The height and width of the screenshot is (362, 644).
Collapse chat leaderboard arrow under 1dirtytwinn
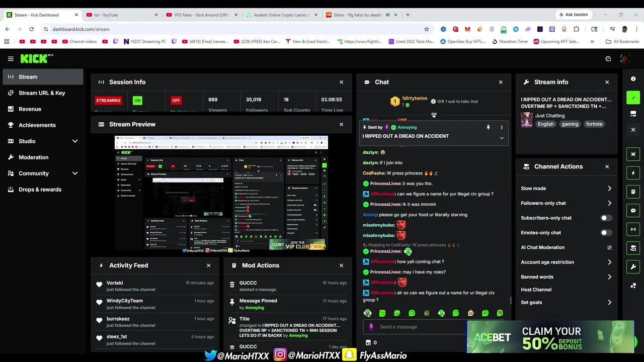pos(434,115)
